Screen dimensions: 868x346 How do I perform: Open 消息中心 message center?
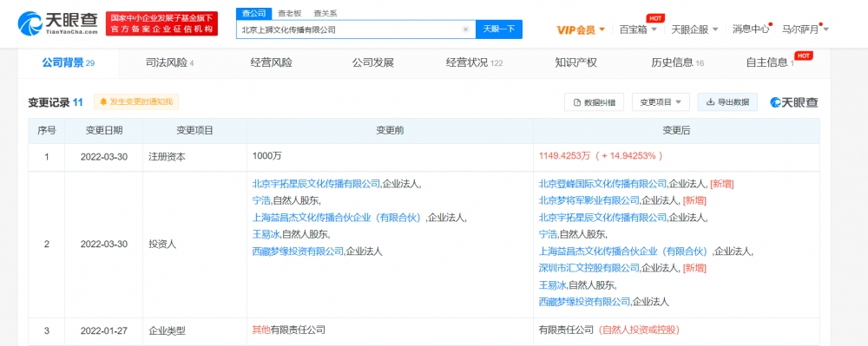[751, 29]
